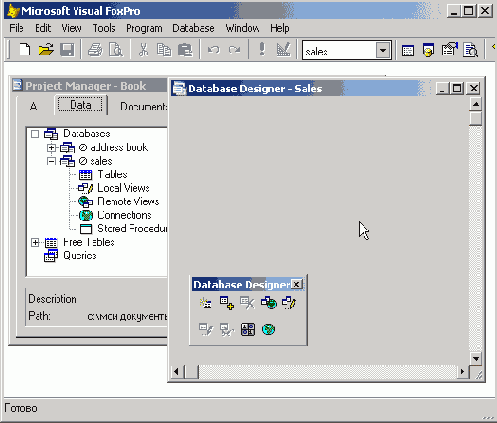Select Tables under sales database
Image resolution: width=497 pixels, height=423 pixels.
112,174
